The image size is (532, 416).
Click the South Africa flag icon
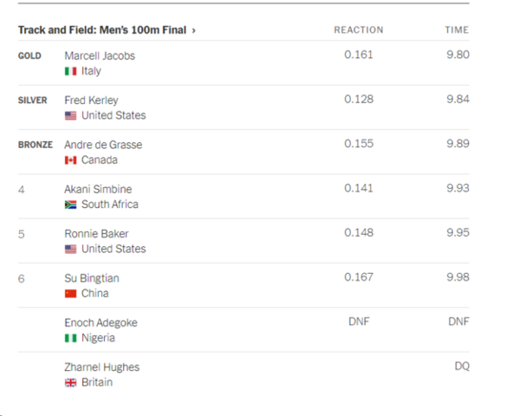point(70,205)
